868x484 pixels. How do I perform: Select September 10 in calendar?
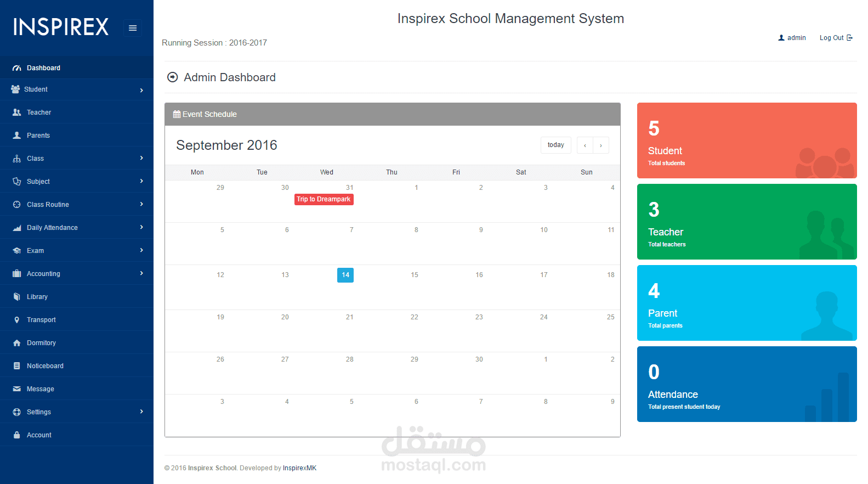point(544,230)
